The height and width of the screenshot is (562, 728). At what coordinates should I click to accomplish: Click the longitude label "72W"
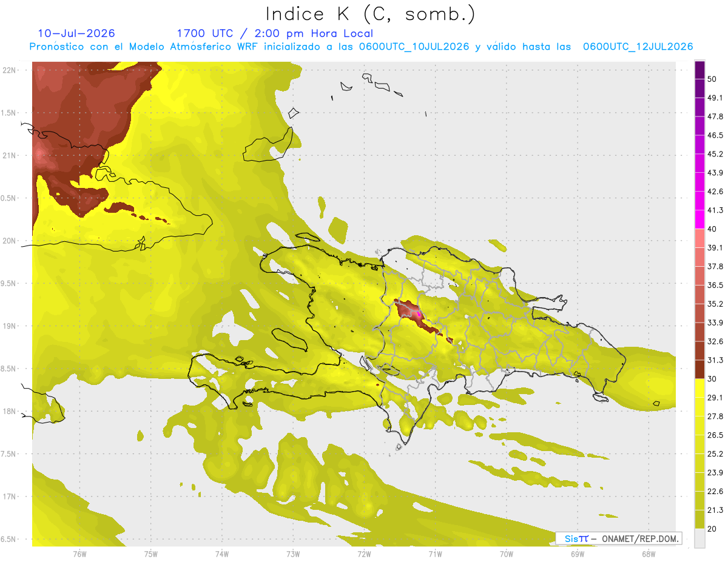click(x=364, y=554)
